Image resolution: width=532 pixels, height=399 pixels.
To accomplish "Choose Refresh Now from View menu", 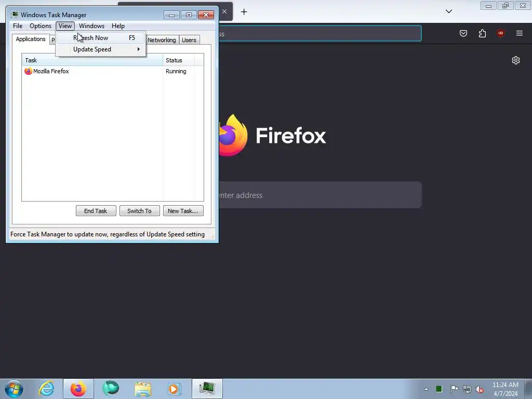I will (x=101, y=37).
